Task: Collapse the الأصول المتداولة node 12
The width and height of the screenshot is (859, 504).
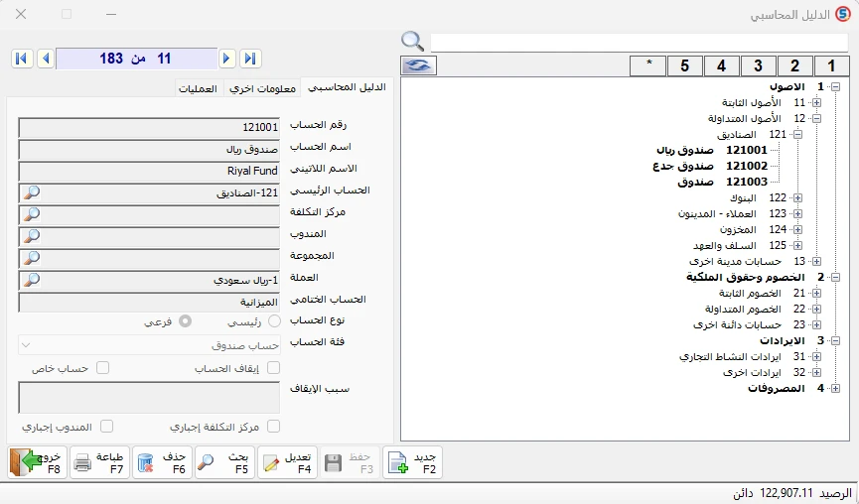Action: click(817, 118)
